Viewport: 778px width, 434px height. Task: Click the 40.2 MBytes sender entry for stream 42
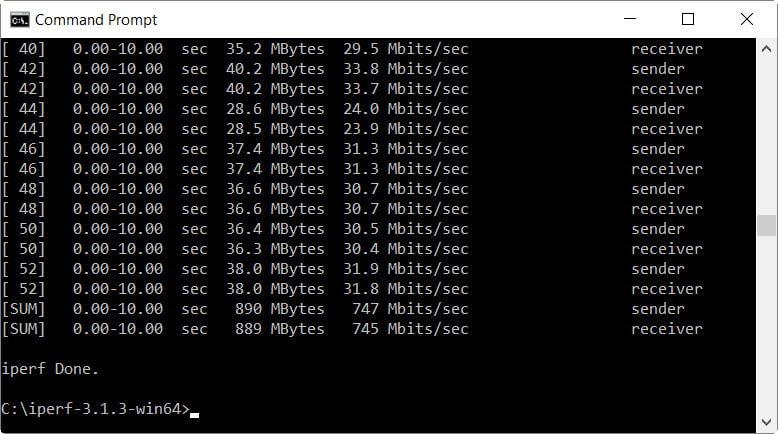275,68
